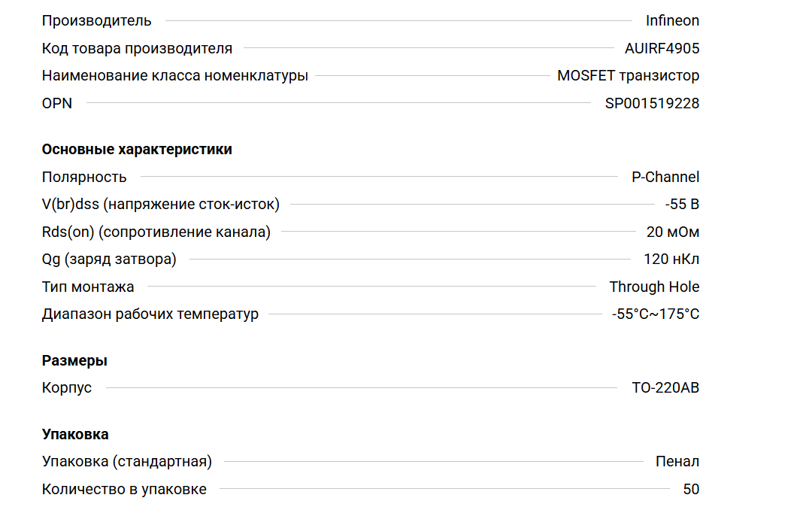Click the 120 нКл gate charge value
The width and height of the screenshot is (812, 513).
pyautogui.click(x=671, y=260)
